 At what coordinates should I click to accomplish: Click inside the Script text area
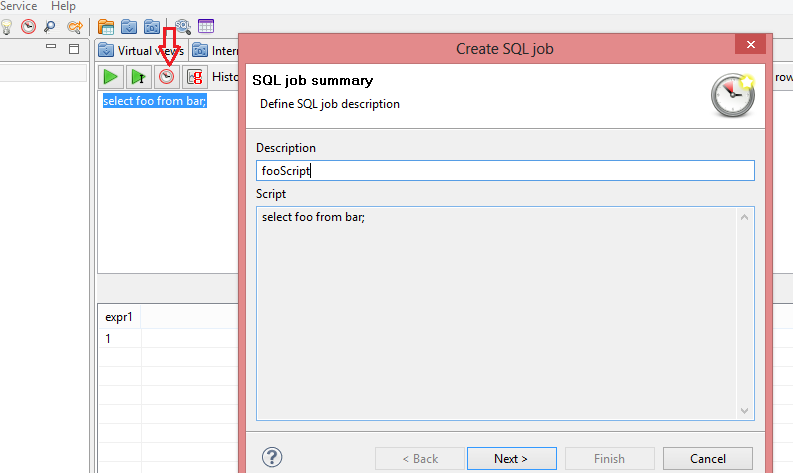495,312
